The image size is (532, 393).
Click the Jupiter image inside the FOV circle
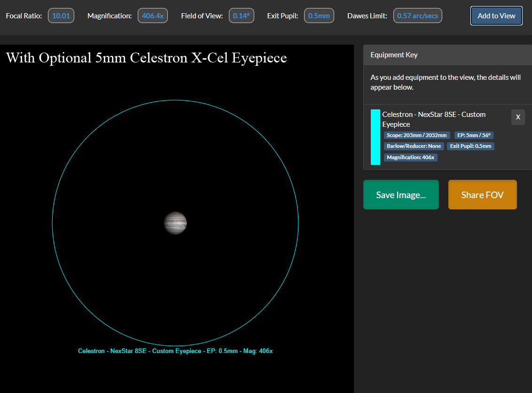tap(175, 223)
